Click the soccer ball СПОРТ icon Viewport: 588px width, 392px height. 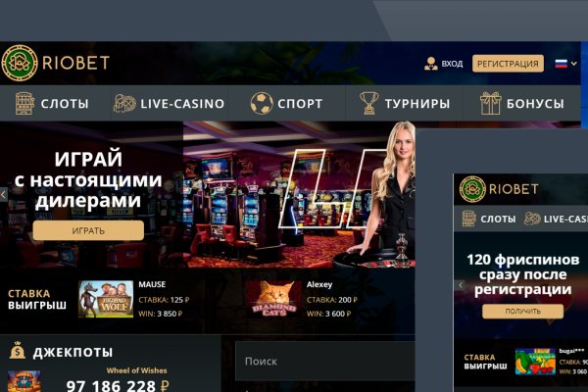(x=262, y=103)
